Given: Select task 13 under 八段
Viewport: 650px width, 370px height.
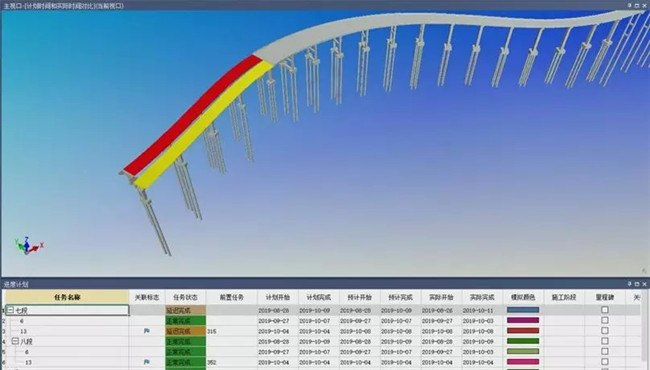Looking at the screenshot, I should coord(28,362).
